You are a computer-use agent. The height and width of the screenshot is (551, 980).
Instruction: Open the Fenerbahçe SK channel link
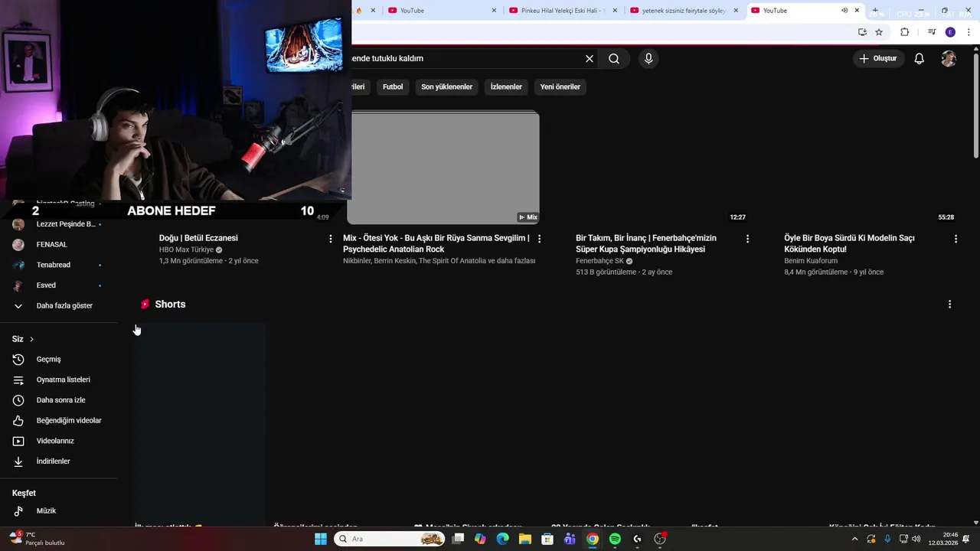pos(599,261)
